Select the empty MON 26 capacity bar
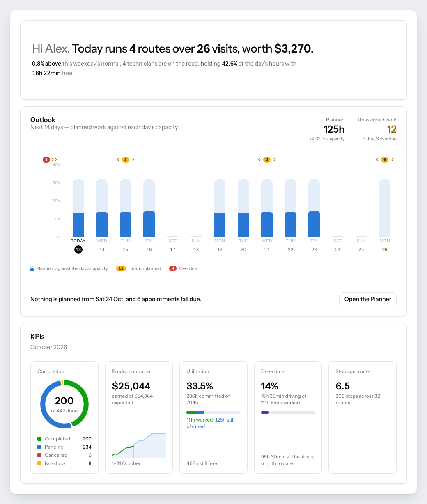This screenshot has width=427, height=504. (x=385, y=208)
